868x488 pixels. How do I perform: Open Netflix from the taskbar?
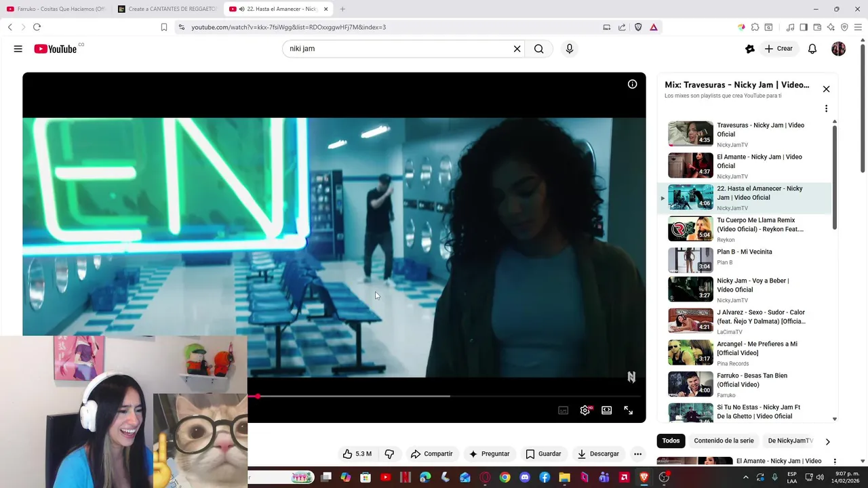[x=406, y=477]
